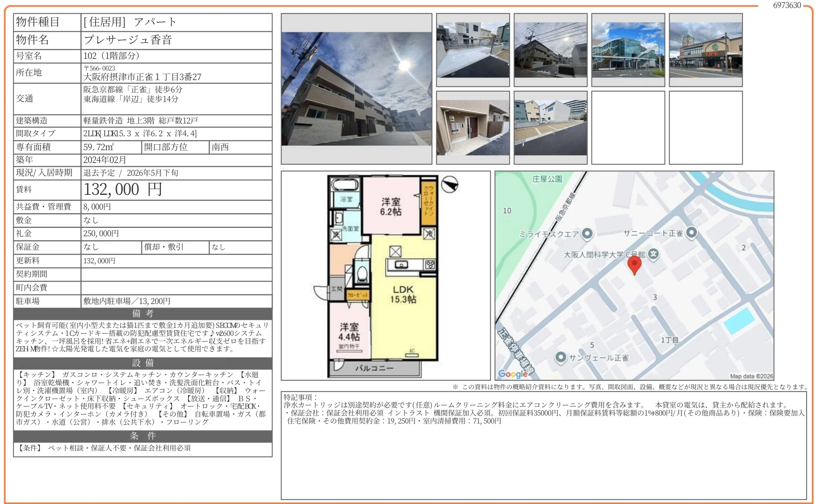Click the サニーコート正雀 map marker icon
The image size is (819, 504).
pyautogui.click(x=692, y=232)
